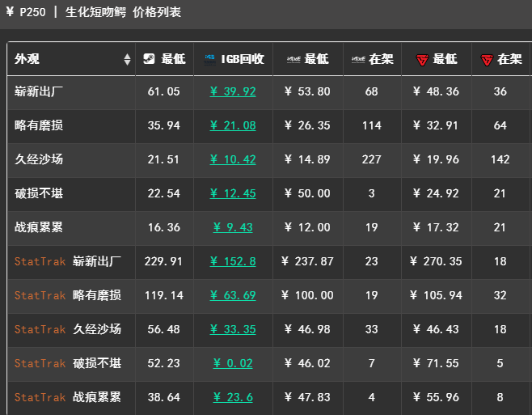Viewport: 532px width, 415px height.
Task: Open the ¥ 63.69 IGB recycle link
Action: click(233, 295)
